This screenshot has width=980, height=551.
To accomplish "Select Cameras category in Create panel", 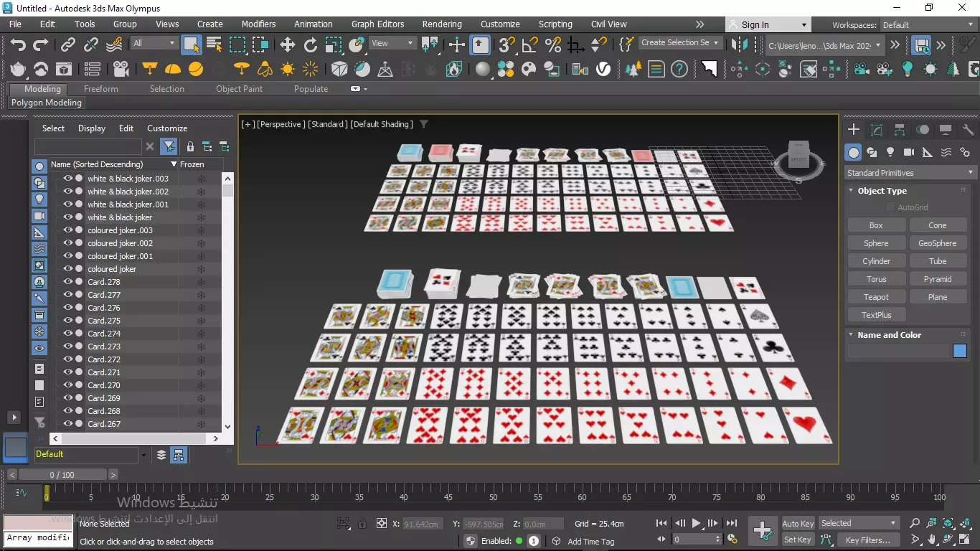I will pyautogui.click(x=909, y=152).
